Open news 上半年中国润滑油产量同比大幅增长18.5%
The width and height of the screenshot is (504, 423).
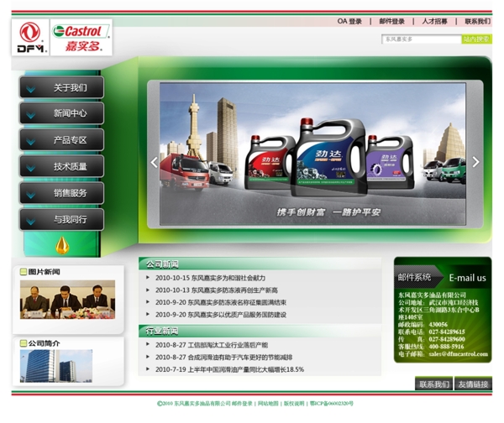245,369
